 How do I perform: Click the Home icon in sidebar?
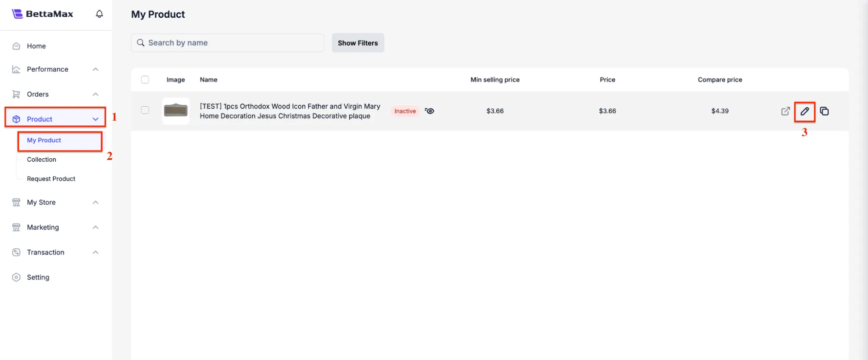point(17,46)
